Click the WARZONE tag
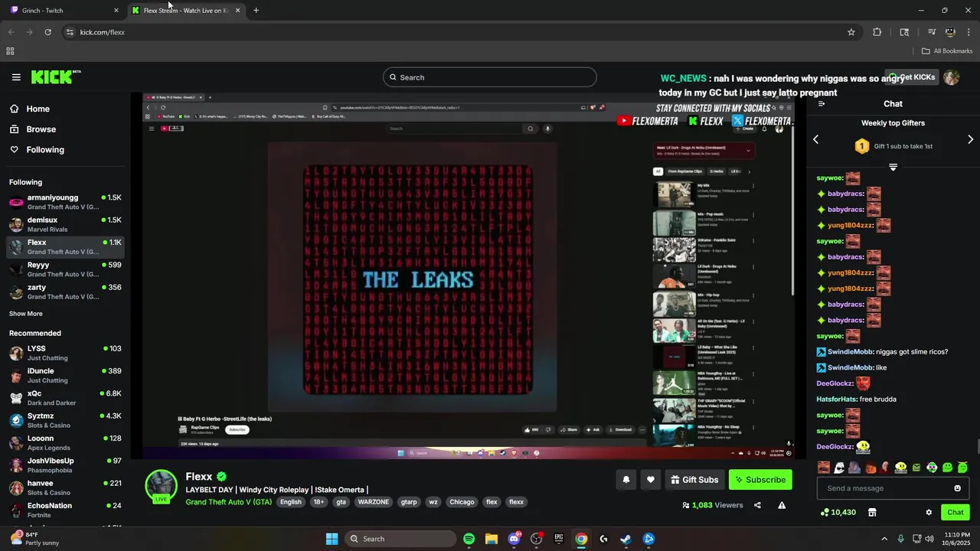Screen dimensions: 980x551 click(374, 502)
